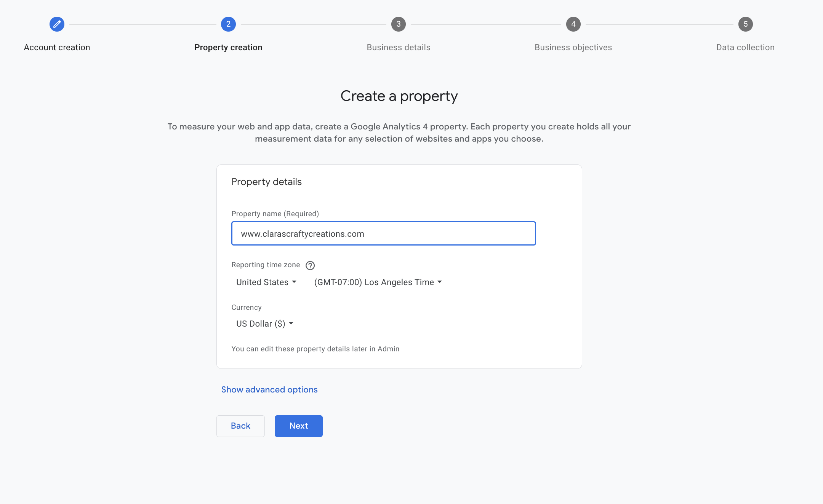Click the step 2 Property creation circle
823x504 pixels.
click(x=228, y=24)
